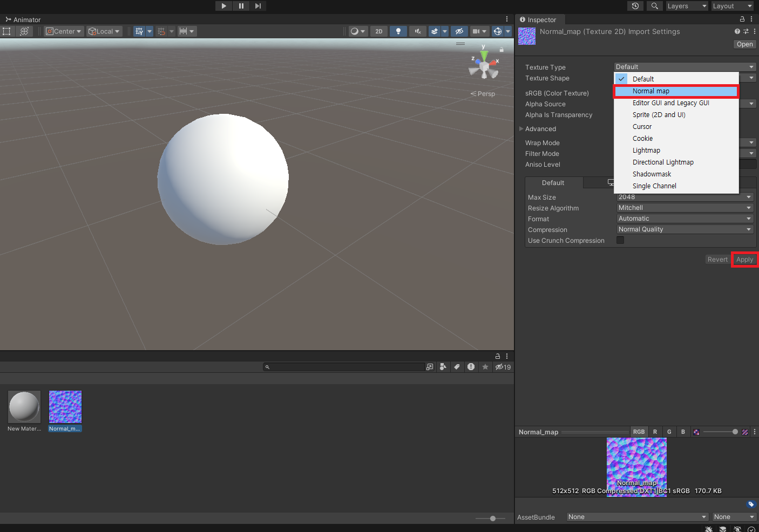The height and width of the screenshot is (532, 759).
Task: Toggle scene audio mute icon
Action: point(418,31)
